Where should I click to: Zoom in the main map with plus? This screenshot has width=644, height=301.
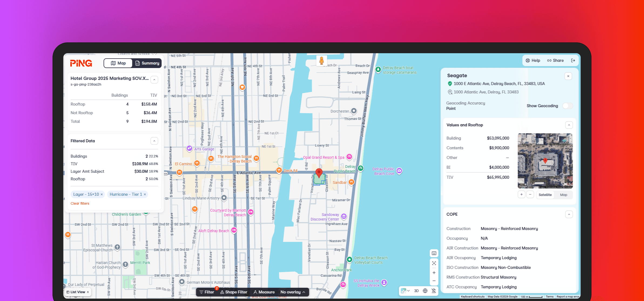coord(434,273)
